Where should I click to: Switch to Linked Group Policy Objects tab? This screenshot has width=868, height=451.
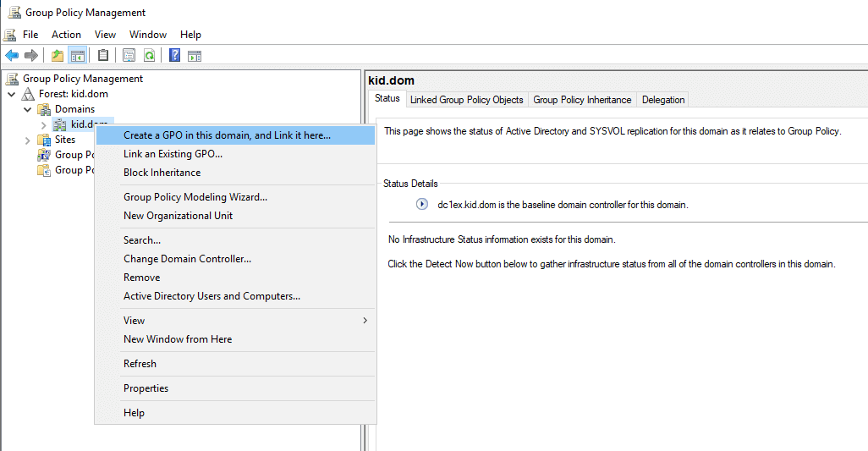tap(466, 100)
